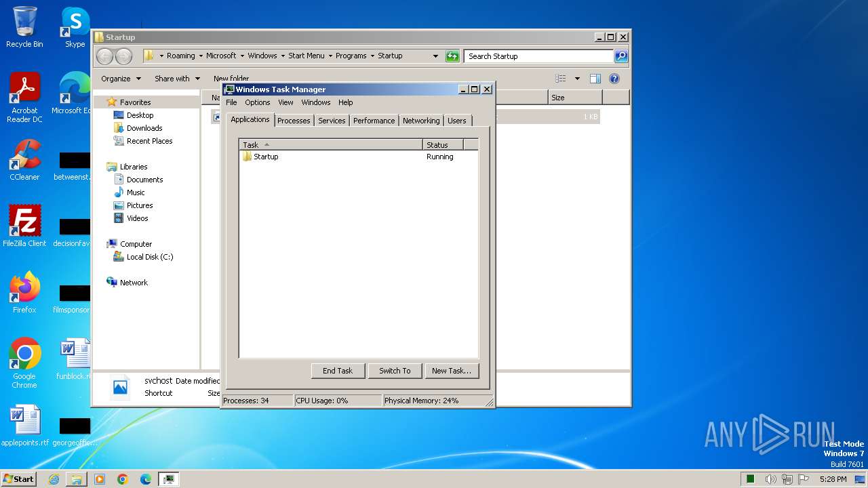Open the Share with dropdown
Viewport: 868px width, 488px height.
[x=177, y=79]
